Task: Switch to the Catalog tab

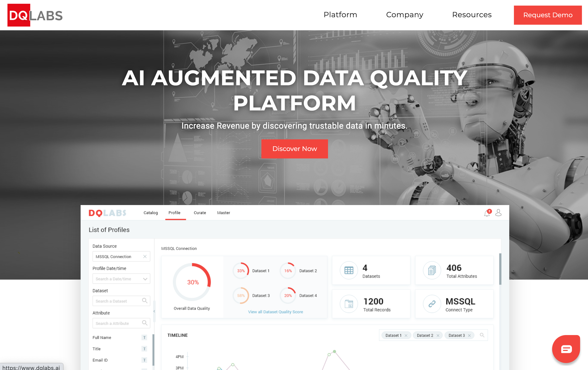Action: click(x=150, y=212)
